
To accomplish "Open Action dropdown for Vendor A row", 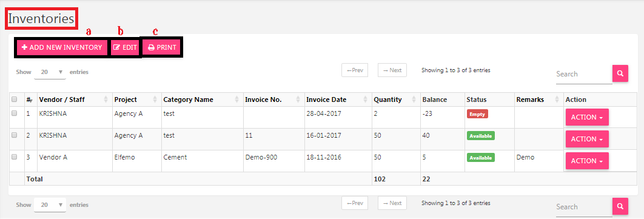I will pos(587,161).
